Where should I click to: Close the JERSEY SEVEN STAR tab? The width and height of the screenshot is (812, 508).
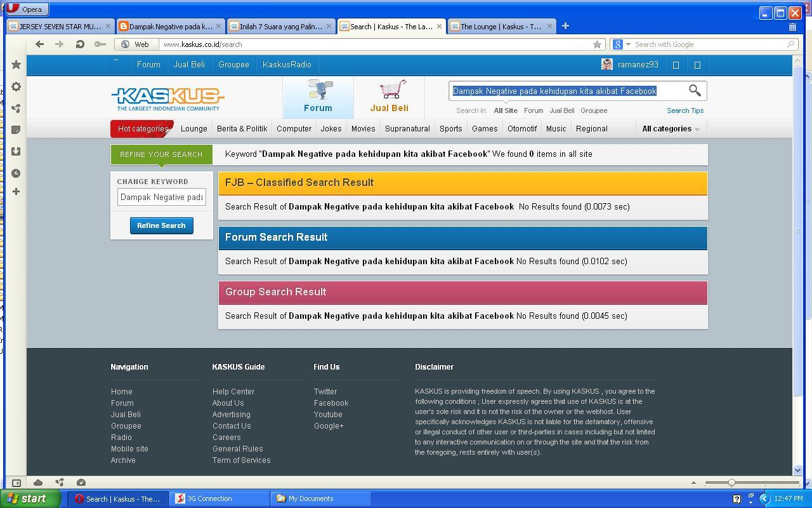coord(108,27)
